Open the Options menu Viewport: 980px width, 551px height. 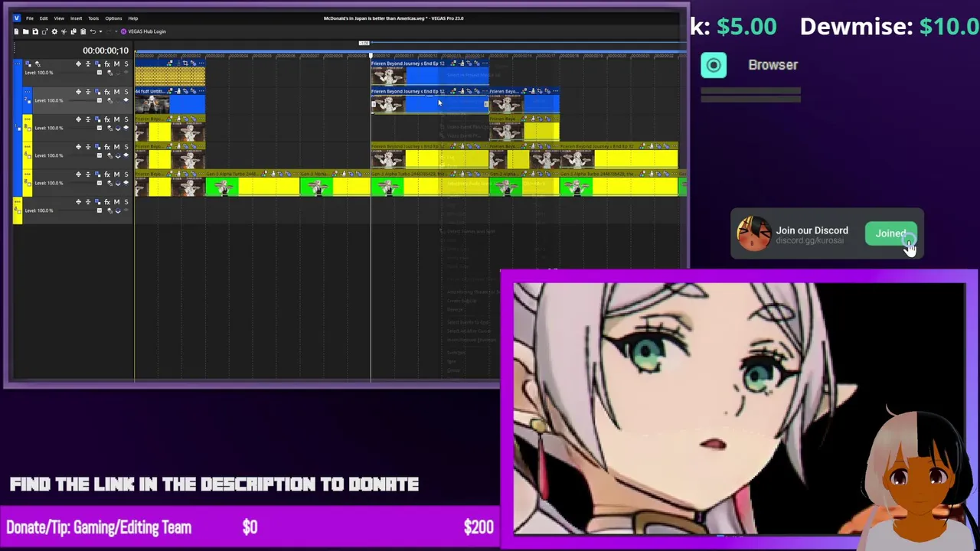click(113, 18)
